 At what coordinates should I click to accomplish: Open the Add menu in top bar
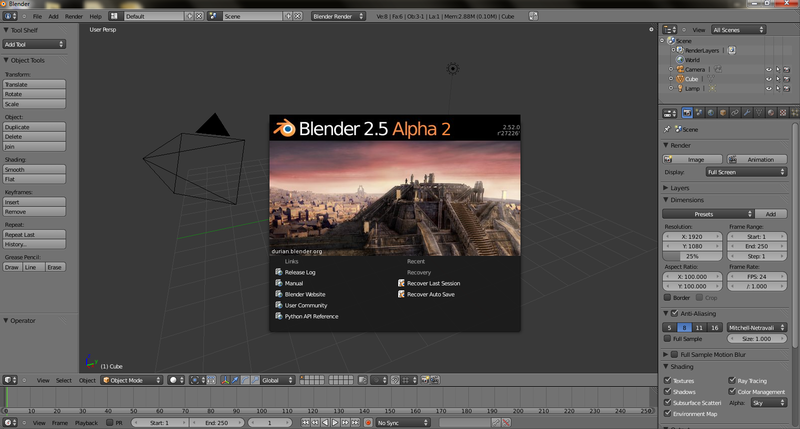pos(53,16)
